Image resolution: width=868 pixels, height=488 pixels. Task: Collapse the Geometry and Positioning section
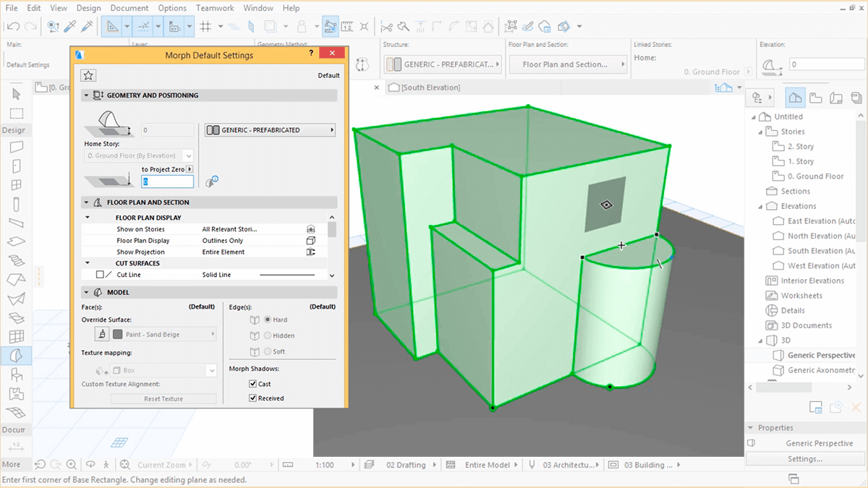(87, 95)
